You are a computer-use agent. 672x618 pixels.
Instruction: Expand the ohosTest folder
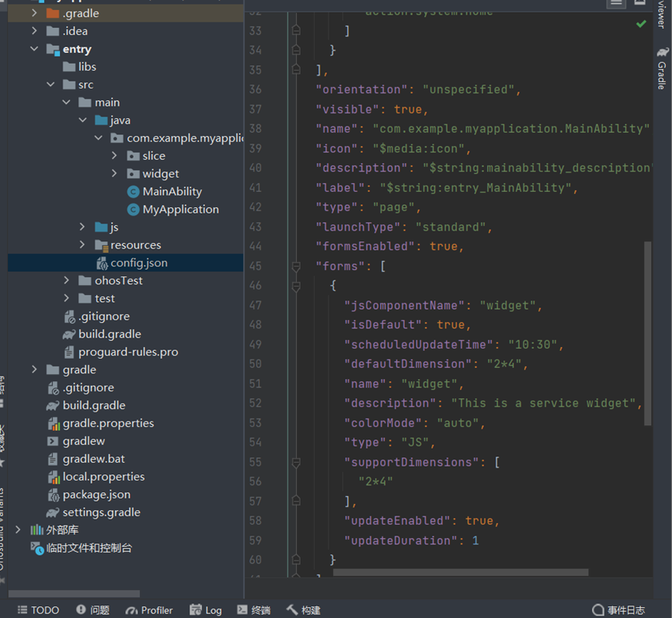pyautogui.click(x=67, y=280)
